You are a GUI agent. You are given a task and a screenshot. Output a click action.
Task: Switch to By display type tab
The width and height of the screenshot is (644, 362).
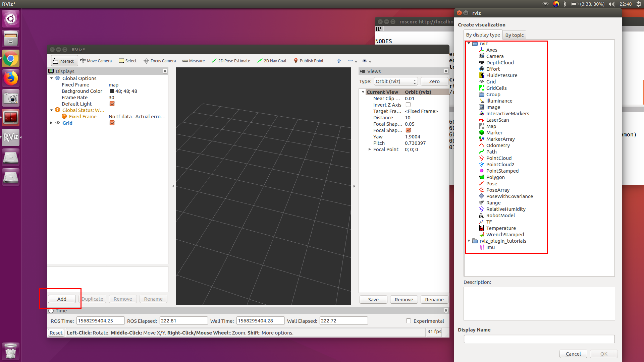pos(483,35)
